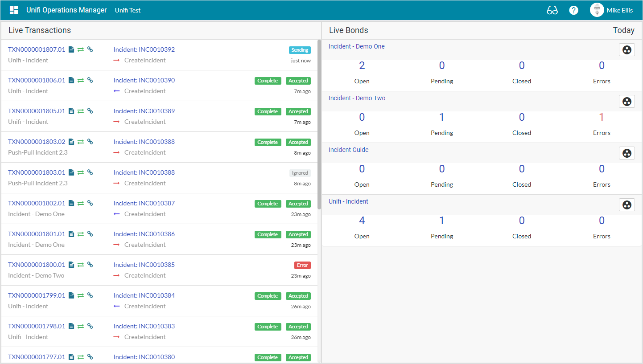Click the Incident - Demo Two bond link

click(x=357, y=98)
